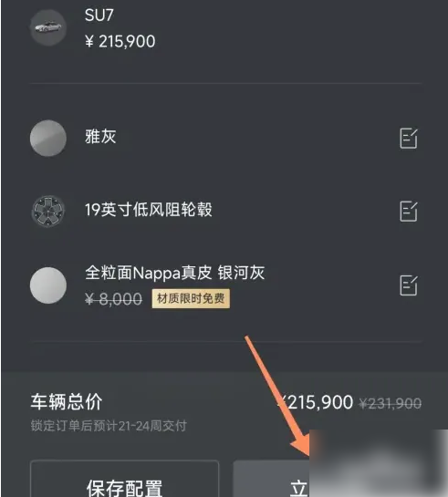Tap the SU7 car thumbnail image
448x497 pixels.
pos(48,27)
